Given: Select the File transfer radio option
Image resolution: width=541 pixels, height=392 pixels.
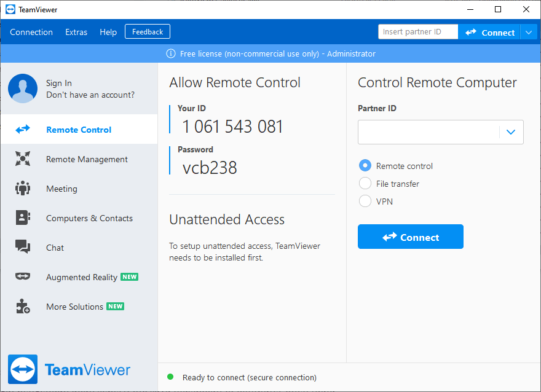Looking at the screenshot, I should (x=365, y=184).
